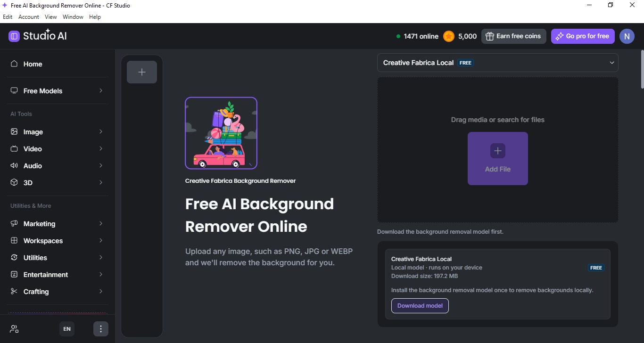
Task: Click 'Download the background removal model first.' notice
Action: click(x=440, y=232)
